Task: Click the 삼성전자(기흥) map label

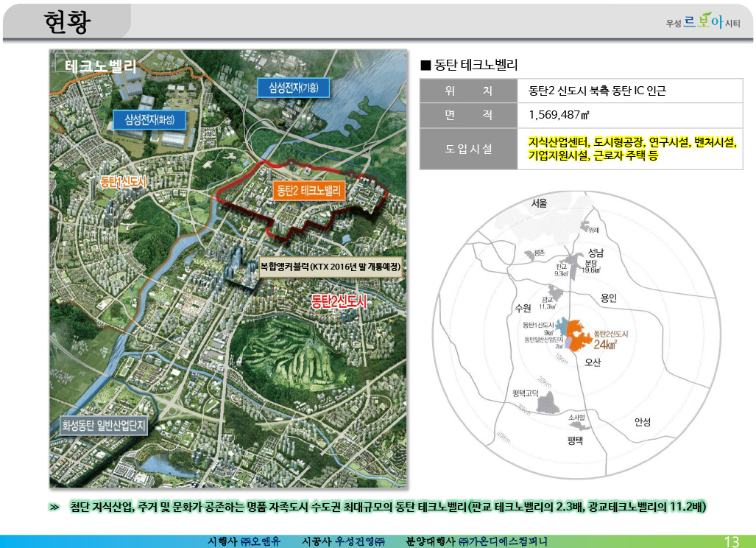Action: click(x=293, y=88)
